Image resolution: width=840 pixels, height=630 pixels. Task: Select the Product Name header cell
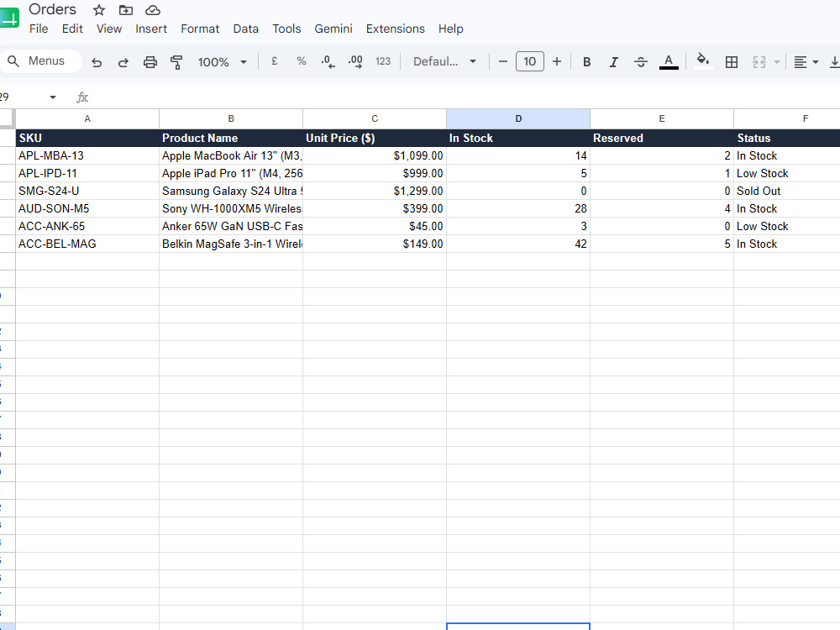(231, 139)
